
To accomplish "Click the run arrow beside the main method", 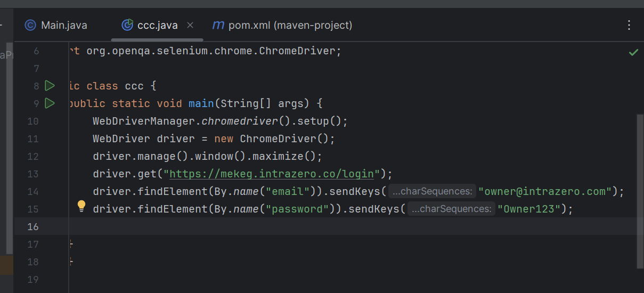I will click(x=50, y=103).
